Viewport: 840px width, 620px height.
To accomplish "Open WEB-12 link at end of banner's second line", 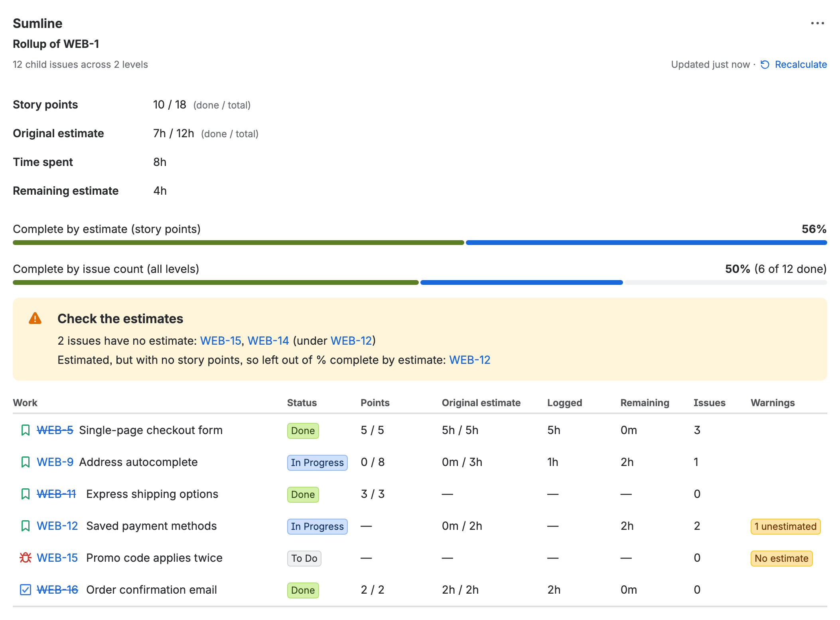I will click(x=470, y=360).
